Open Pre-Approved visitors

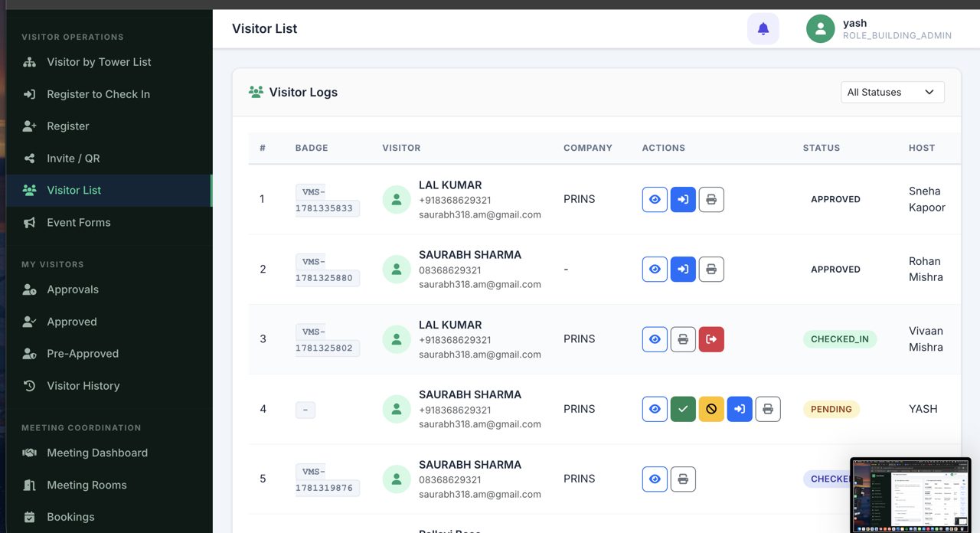coord(109,354)
